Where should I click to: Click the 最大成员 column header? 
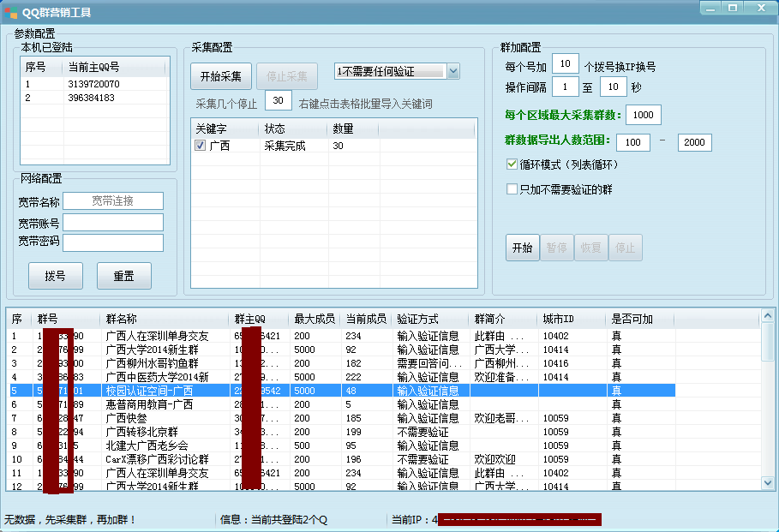315,319
